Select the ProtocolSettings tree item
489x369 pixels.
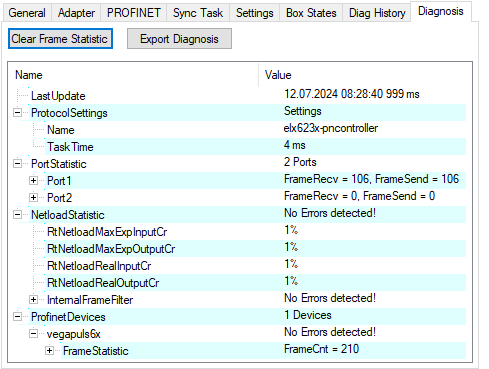pyautogui.click(x=69, y=113)
